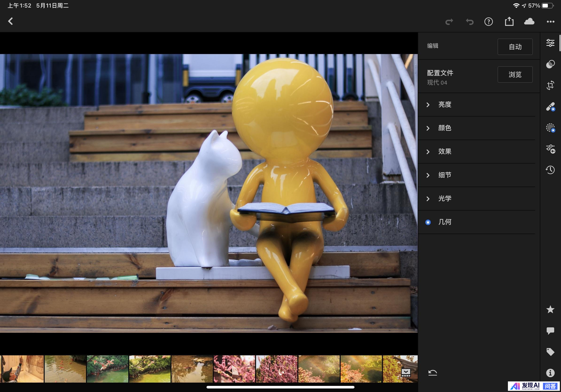Select the green riverbank thumbnail
561x392 pixels.
click(150, 369)
